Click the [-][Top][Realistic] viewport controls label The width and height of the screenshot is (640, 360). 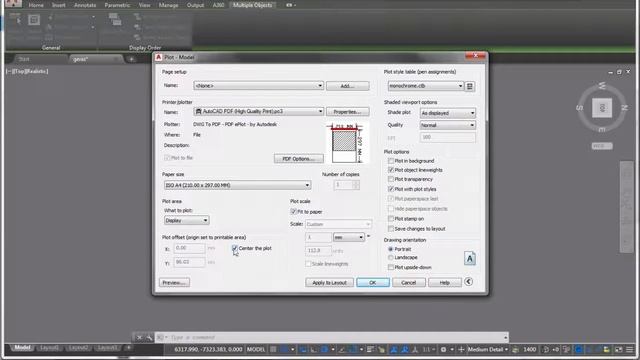(27, 71)
